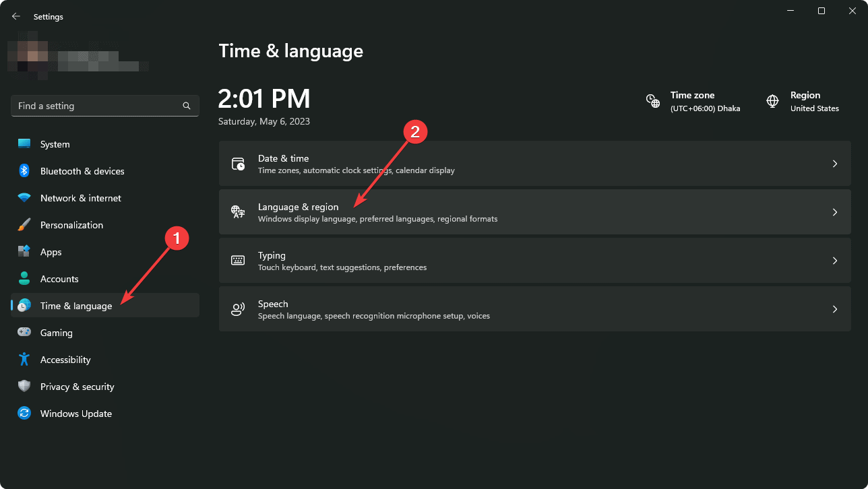The image size is (868, 489).
Task: Click the Language & region icon
Action: (x=238, y=212)
